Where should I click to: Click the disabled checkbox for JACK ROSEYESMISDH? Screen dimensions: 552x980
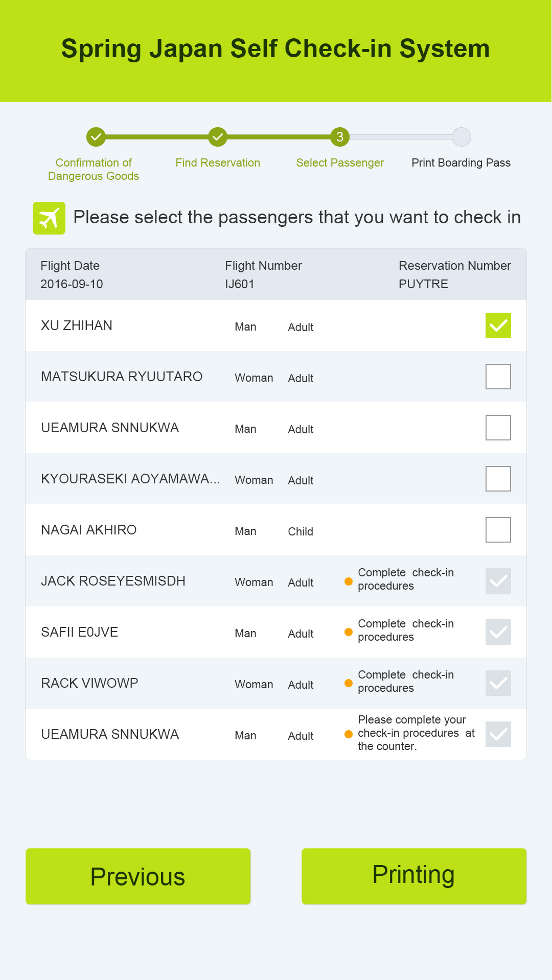[498, 581]
